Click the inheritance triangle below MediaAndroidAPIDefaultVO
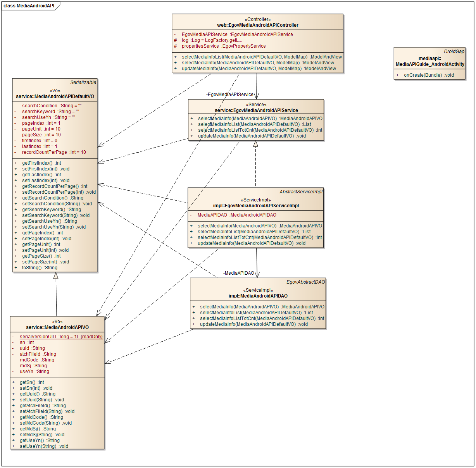Screen dimensions: 476x468 point(56,276)
